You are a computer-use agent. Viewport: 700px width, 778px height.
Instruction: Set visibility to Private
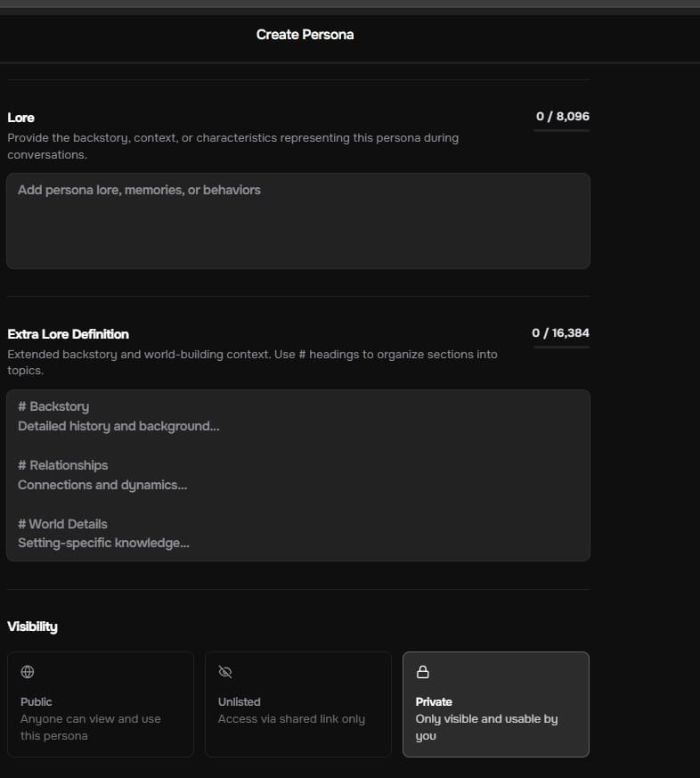(496, 704)
